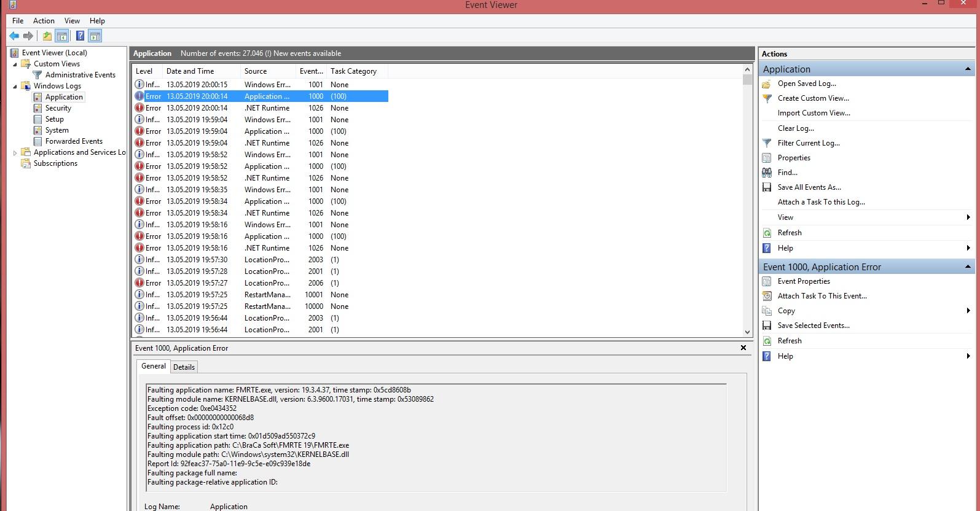Open the Copy submenu arrow in Actions
This screenshot has height=511, width=980.
(x=968, y=311)
